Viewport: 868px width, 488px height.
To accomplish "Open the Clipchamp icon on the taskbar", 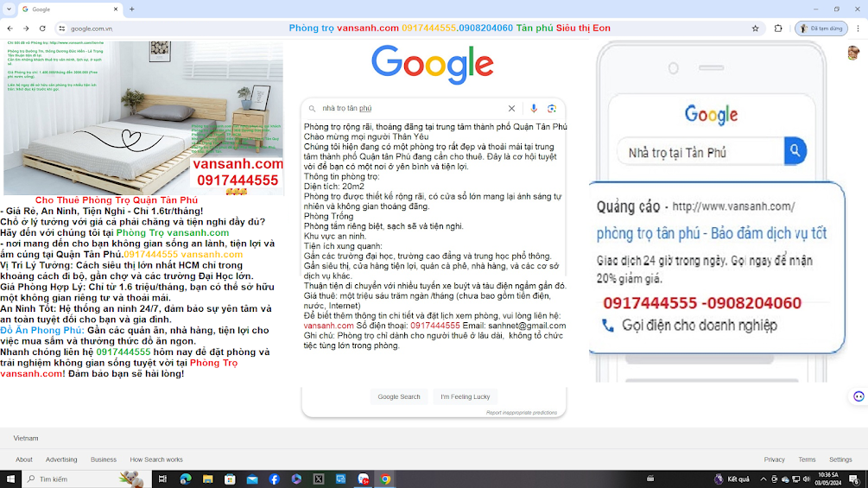I will tap(296, 479).
